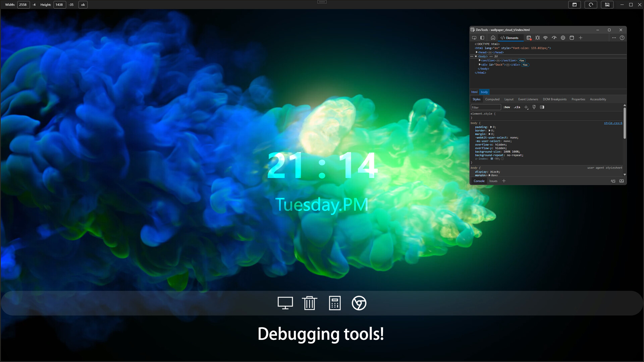Add a new style rule with the plus icon
644x362 pixels.
526,107
